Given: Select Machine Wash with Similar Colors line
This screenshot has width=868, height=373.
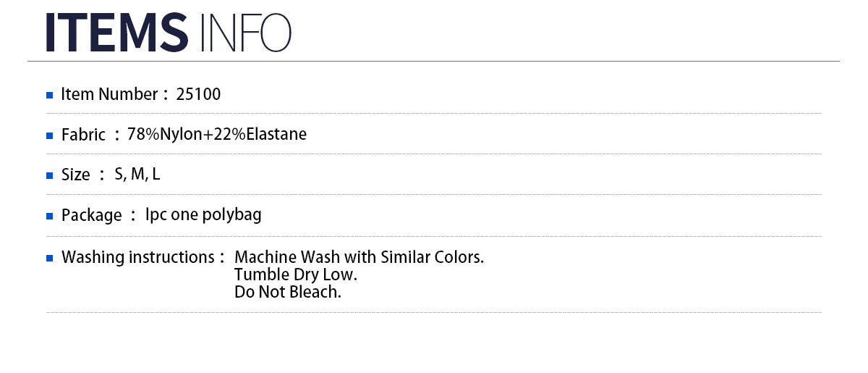Looking at the screenshot, I should (359, 257).
